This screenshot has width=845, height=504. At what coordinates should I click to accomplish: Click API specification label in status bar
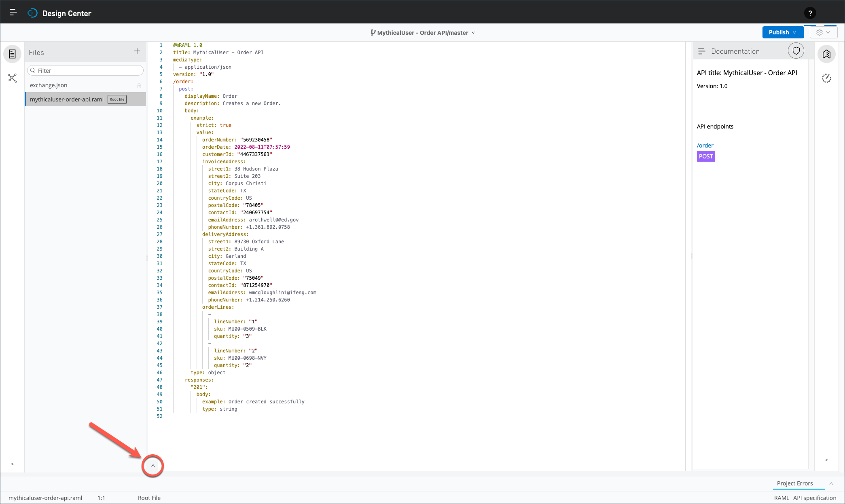tap(815, 498)
